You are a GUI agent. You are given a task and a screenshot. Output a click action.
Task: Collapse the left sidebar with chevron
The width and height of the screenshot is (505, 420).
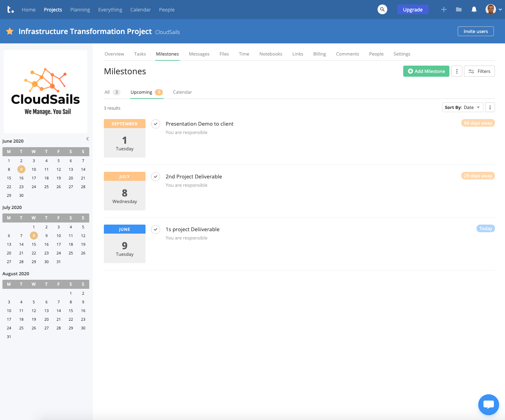pos(88,139)
